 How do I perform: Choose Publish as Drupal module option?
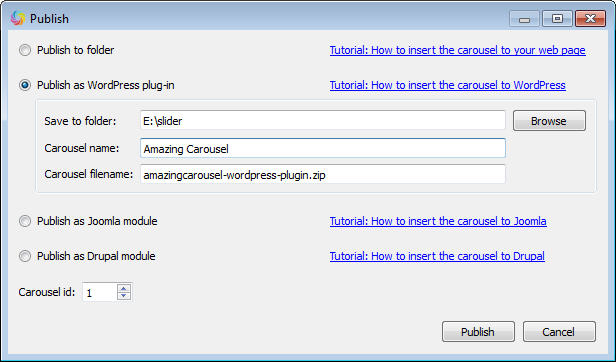coord(25,256)
